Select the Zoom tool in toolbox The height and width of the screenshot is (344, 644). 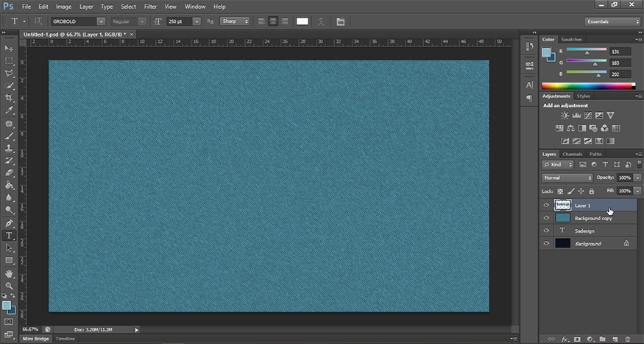click(x=9, y=286)
